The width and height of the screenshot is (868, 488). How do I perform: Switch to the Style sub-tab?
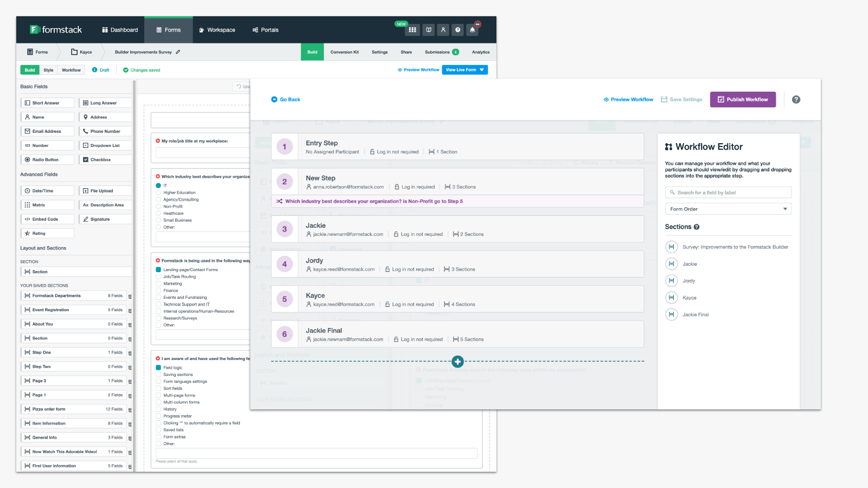click(x=48, y=70)
